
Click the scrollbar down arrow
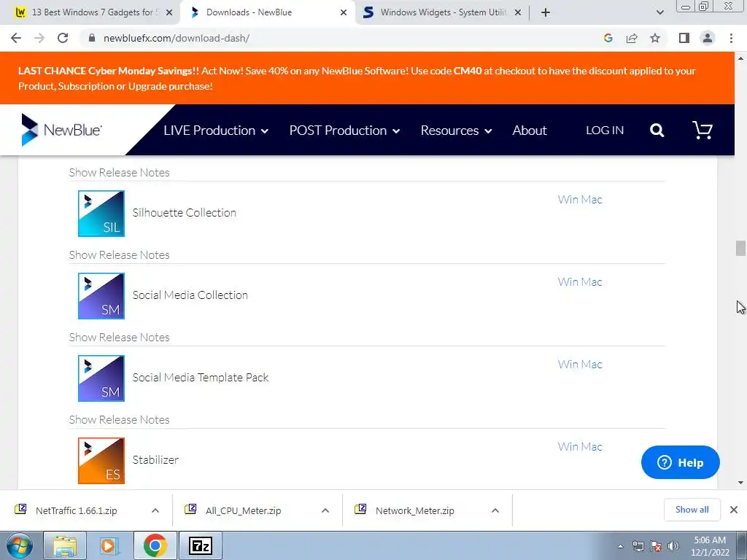pos(740,483)
